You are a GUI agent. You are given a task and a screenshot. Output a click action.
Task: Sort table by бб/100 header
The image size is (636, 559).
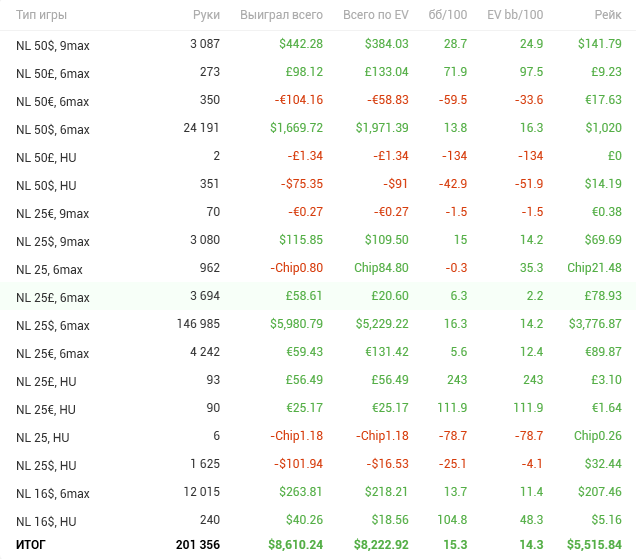tap(448, 15)
